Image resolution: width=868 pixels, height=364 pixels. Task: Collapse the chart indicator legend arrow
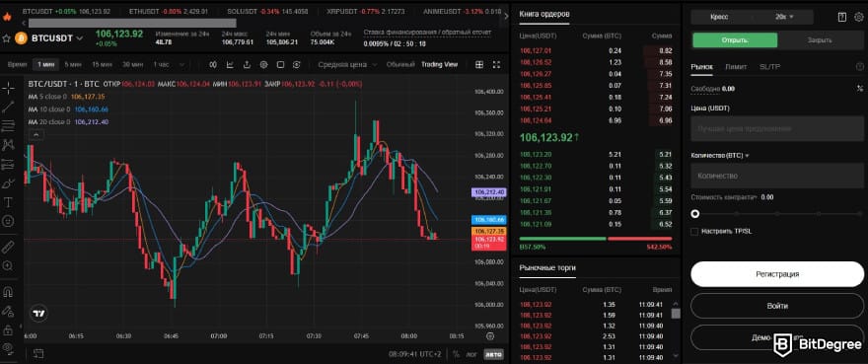click(36, 134)
